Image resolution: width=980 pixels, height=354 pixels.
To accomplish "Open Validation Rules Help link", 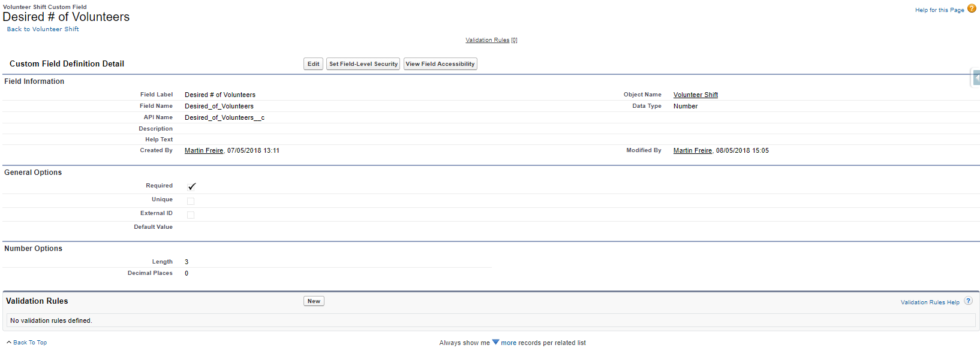I will click(930, 302).
